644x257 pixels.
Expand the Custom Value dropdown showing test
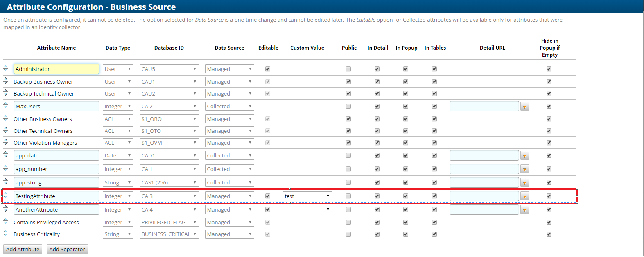(307, 196)
